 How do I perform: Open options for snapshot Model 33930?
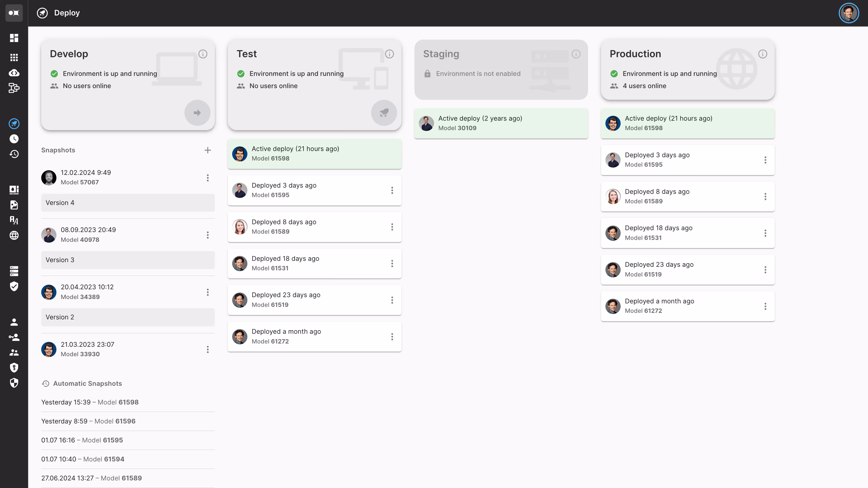(x=208, y=349)
